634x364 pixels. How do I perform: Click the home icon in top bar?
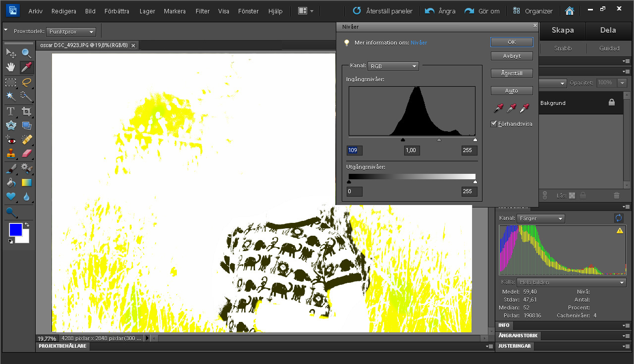(x=570, y=11)
